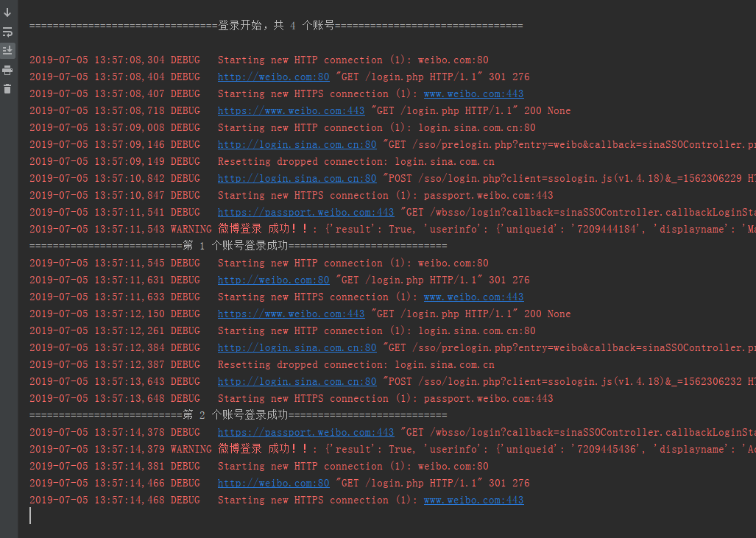
Task: Click uniqueid '7209444184' in the log
Action: (607, 229)
